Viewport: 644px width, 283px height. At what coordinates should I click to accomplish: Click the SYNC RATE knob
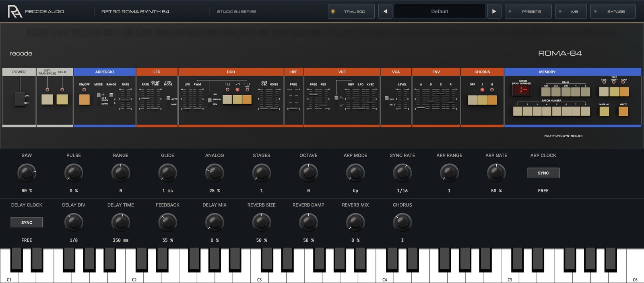click(x=402, y=173)
